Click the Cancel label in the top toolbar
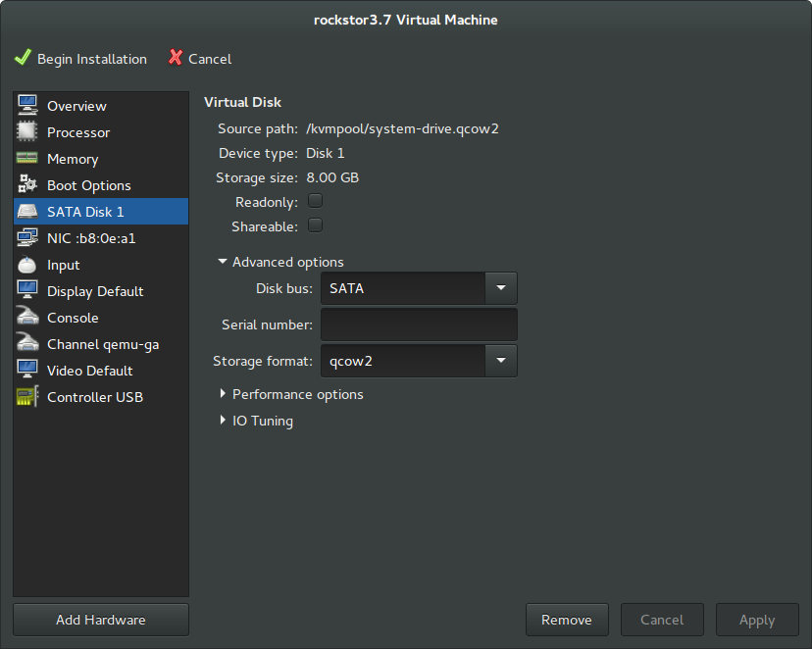Viewport: 812px width, 649px height. tap(210, 59)
